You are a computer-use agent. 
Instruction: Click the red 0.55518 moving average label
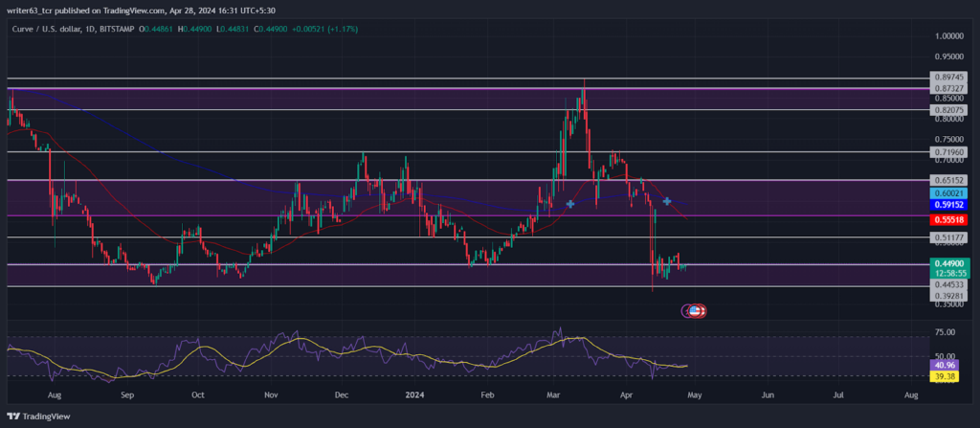[x=950, y=219]
